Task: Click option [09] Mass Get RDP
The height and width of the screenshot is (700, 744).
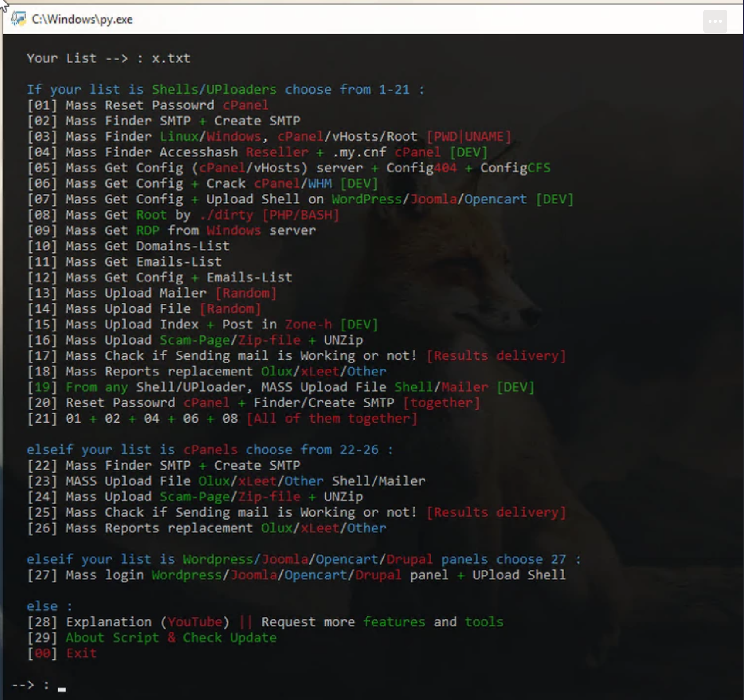Action: click(171, 230)
